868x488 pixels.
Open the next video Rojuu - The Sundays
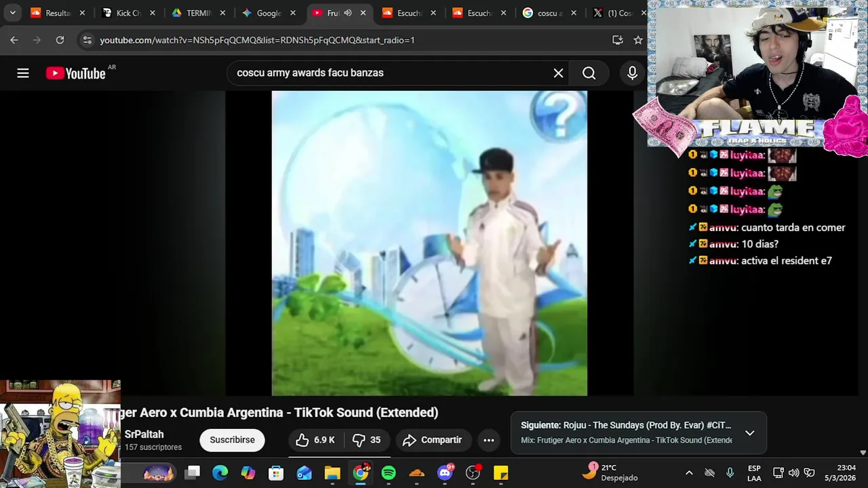pyautogui.click(x=626, y=425)
